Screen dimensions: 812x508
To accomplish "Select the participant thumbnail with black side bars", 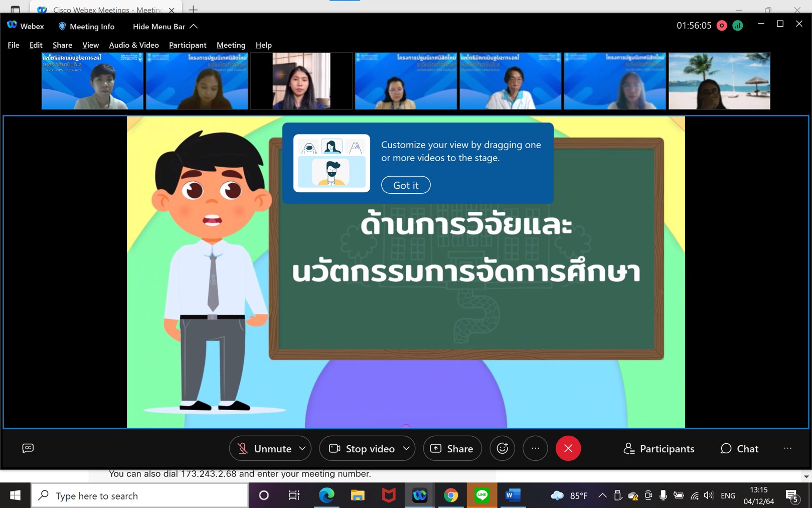I will click(301, 81).
